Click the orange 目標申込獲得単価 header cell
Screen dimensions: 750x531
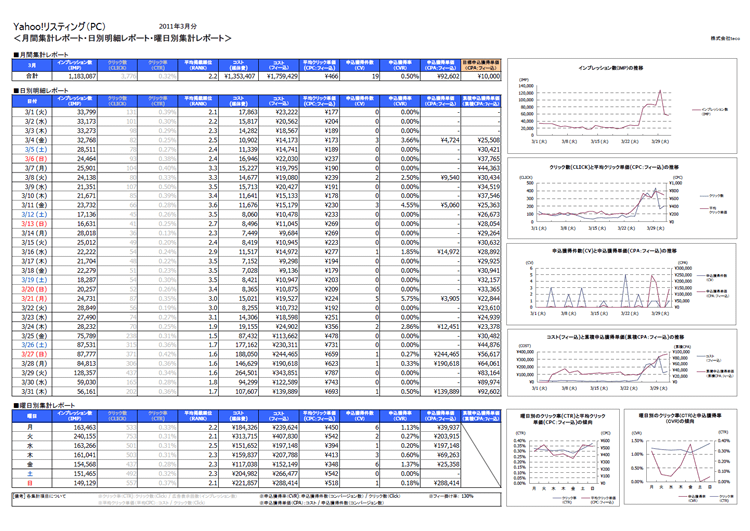pyautogui.click(x=481, y=65)
